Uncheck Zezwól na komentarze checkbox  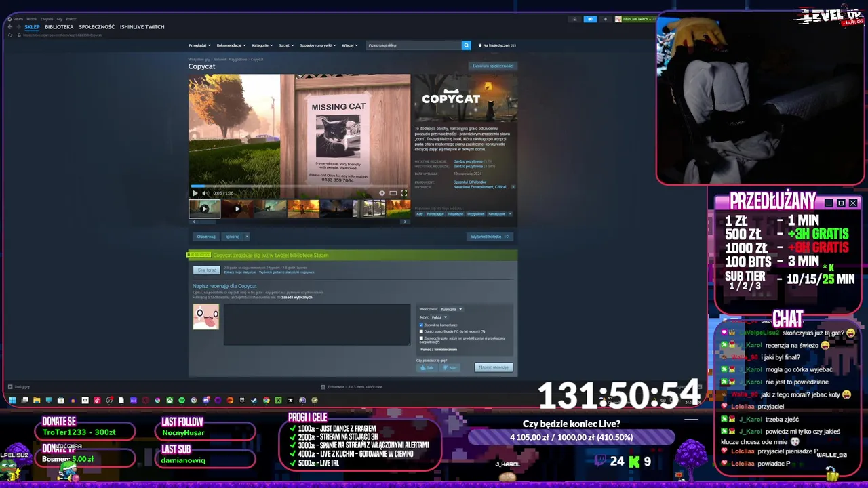421,325
